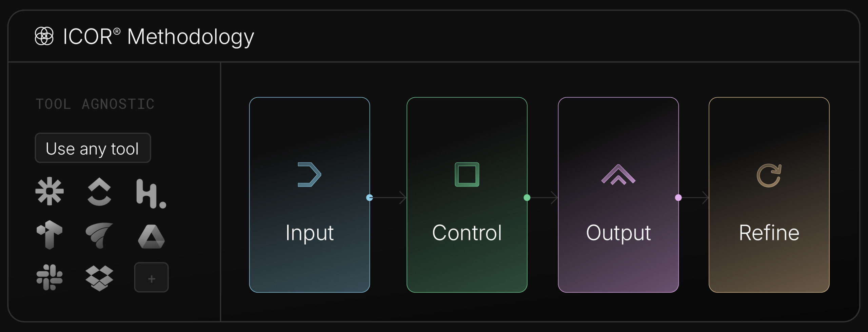Viewport: 868px width, 332px height.
Task: Open the Slack logo icon
Action: point(50,277)
